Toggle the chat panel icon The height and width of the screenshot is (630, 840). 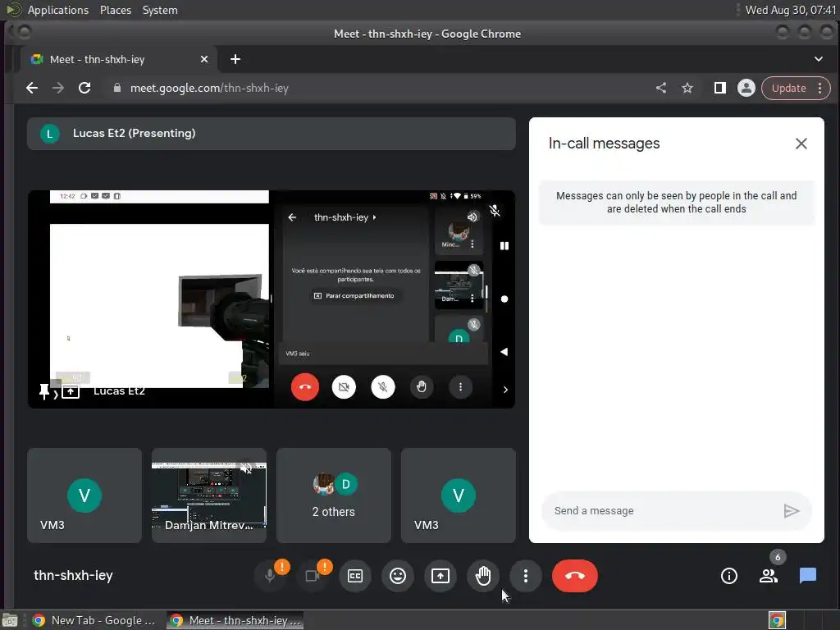click(x=808, y=576)
